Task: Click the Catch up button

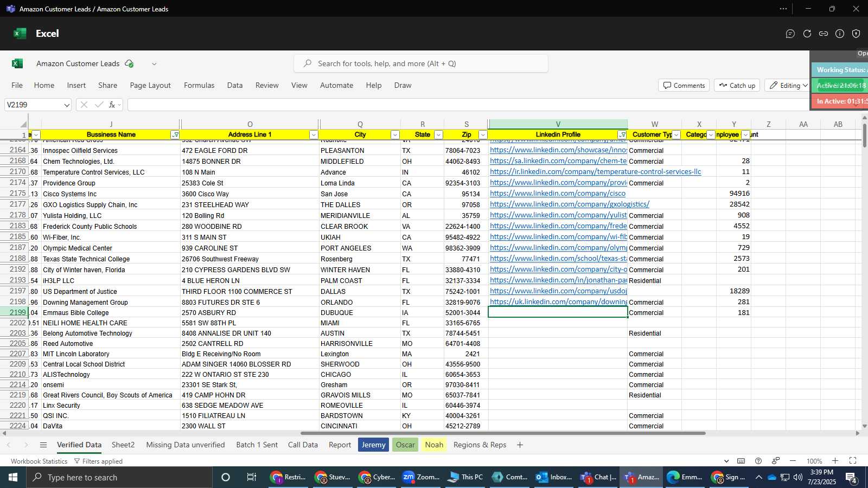Action: pyautogui.click(x=737, y=86)
